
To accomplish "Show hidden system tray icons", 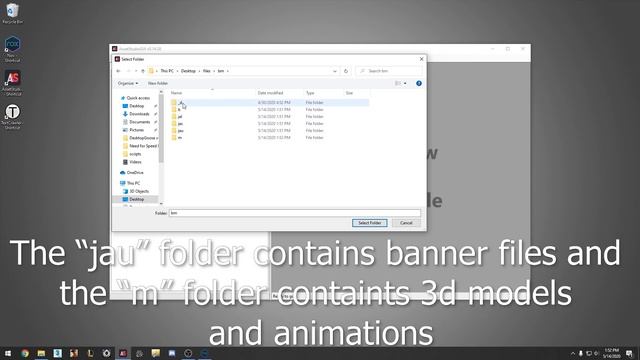I will point(573,353).
